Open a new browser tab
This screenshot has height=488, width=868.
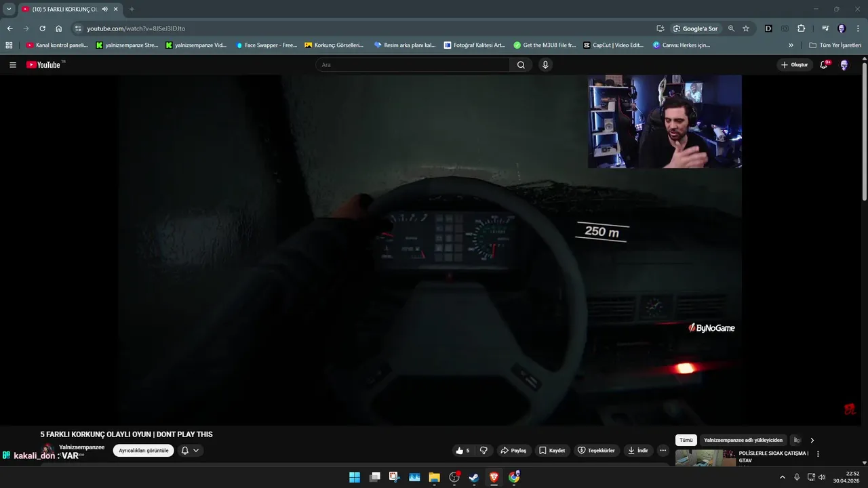pos(132,9)
